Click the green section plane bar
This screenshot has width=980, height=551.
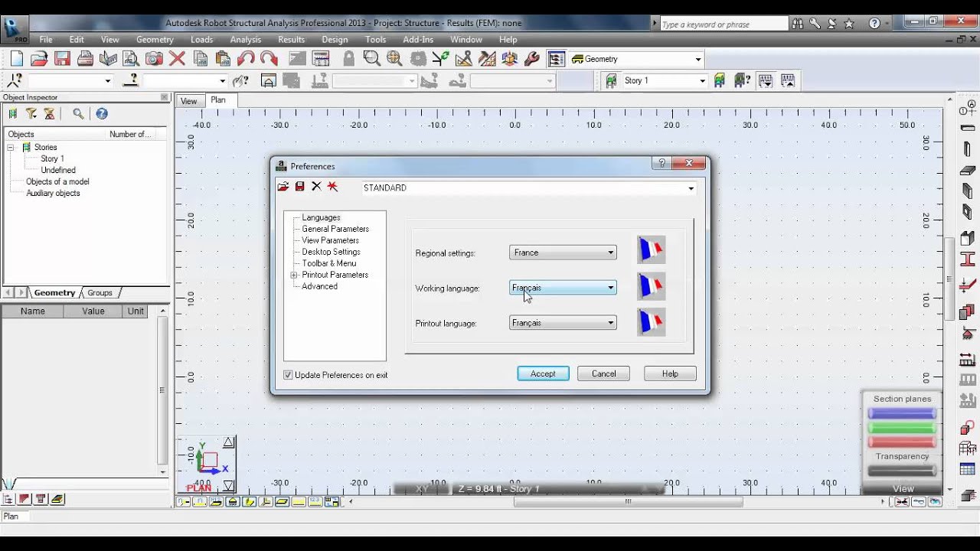tap(902, 428)
